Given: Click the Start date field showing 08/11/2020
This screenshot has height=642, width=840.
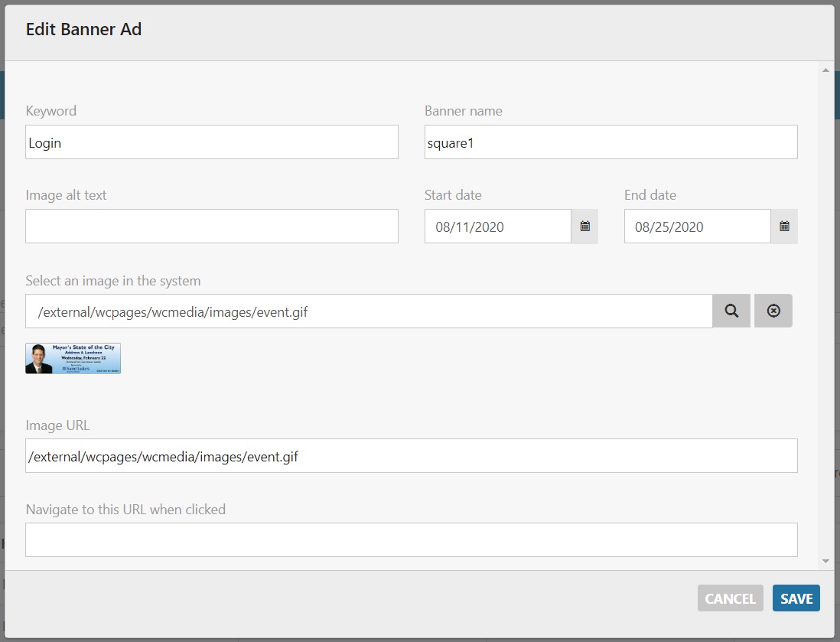Looking at the screenshot, I should [498, 226].
